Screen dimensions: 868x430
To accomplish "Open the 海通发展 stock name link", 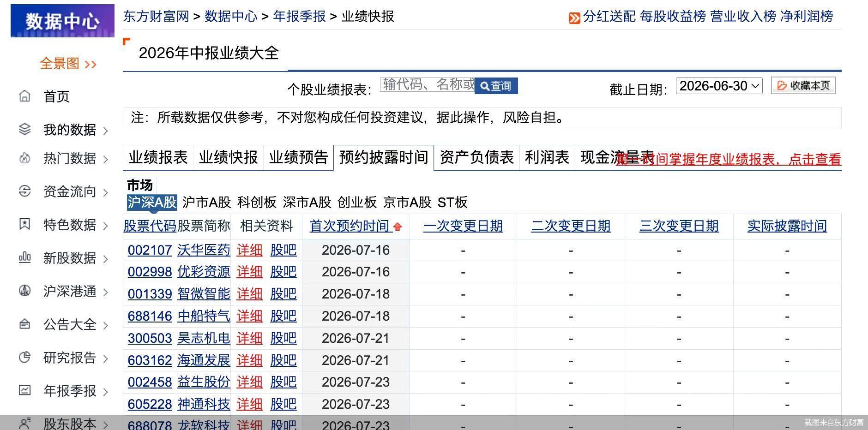I will coord(204,360).
